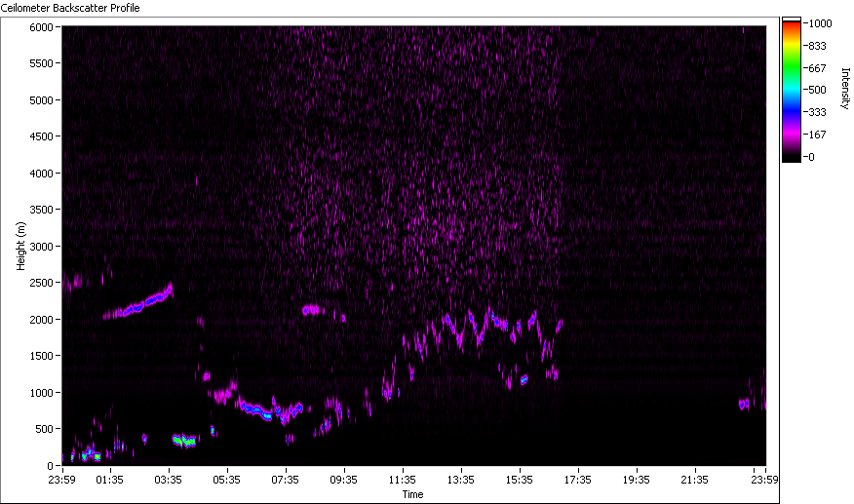Click the 05:35 time tick label

pyautogui.click(x=226, y=480)
